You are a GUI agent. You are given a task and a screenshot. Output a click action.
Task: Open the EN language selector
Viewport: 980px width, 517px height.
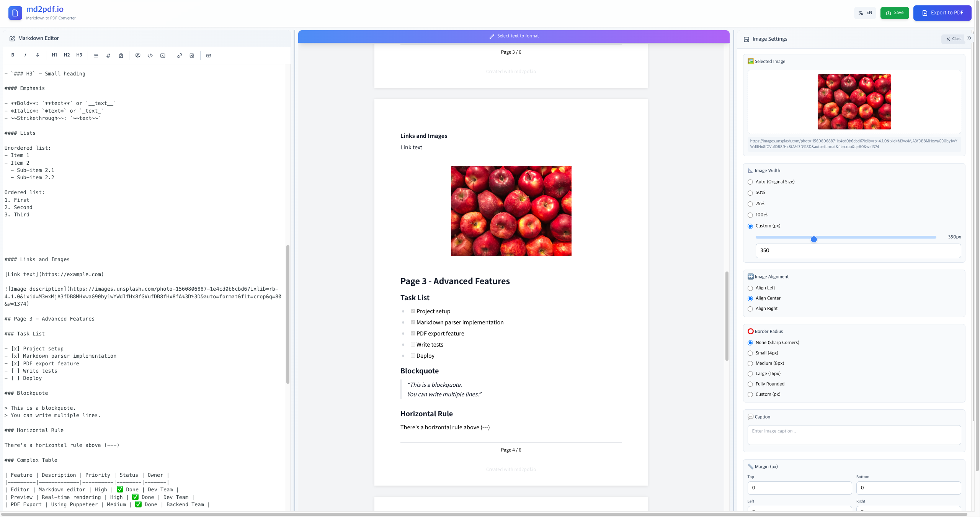865,12
